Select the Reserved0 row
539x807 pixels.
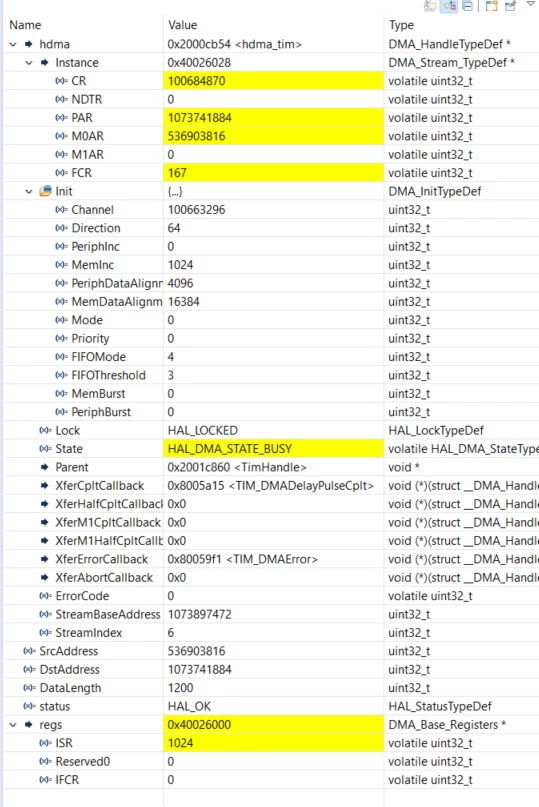(271, 762)
